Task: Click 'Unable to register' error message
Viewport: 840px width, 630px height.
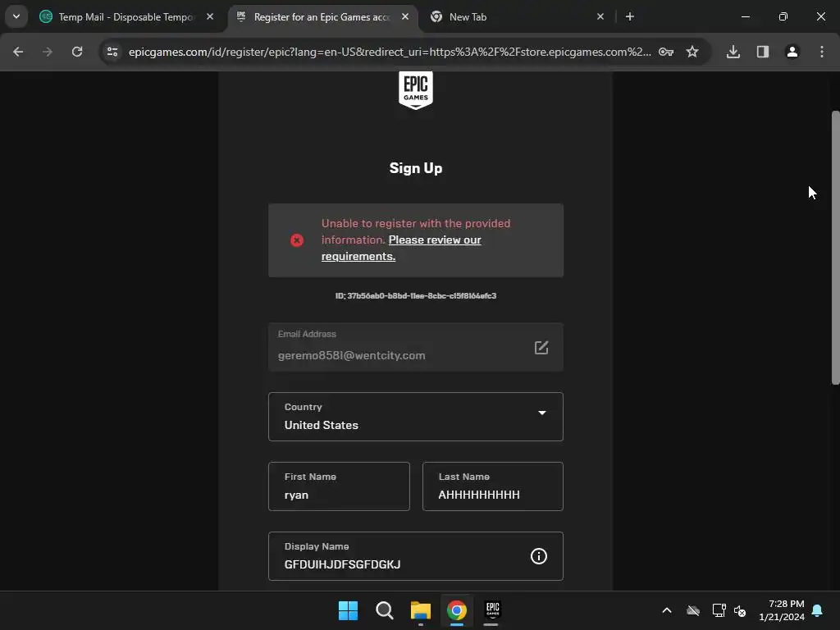Action: [416, 231]
